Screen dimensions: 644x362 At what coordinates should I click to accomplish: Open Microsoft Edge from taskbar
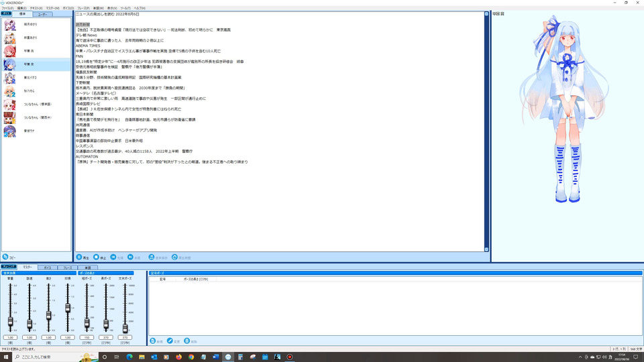pyautogui.click(x=129, y=357)
